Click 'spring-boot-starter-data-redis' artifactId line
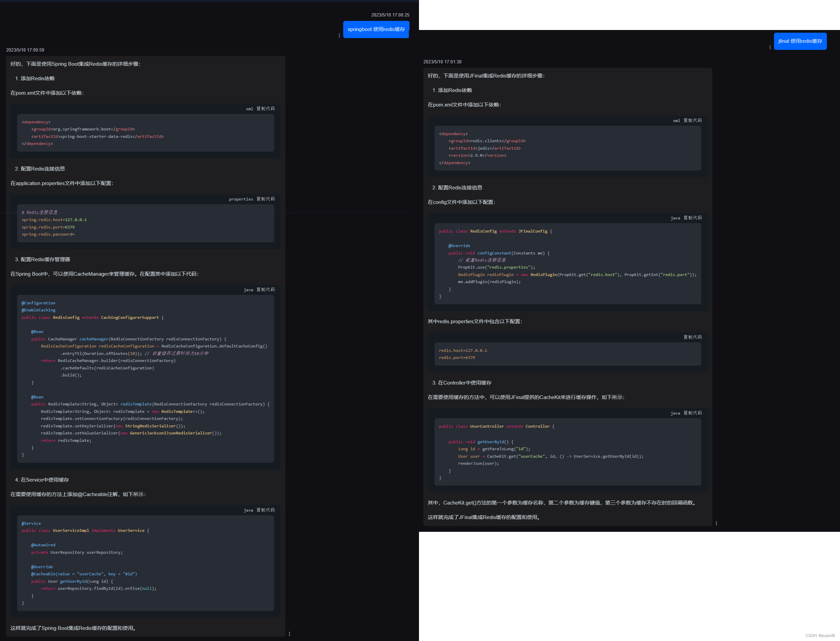 click(x=97, y=136)
